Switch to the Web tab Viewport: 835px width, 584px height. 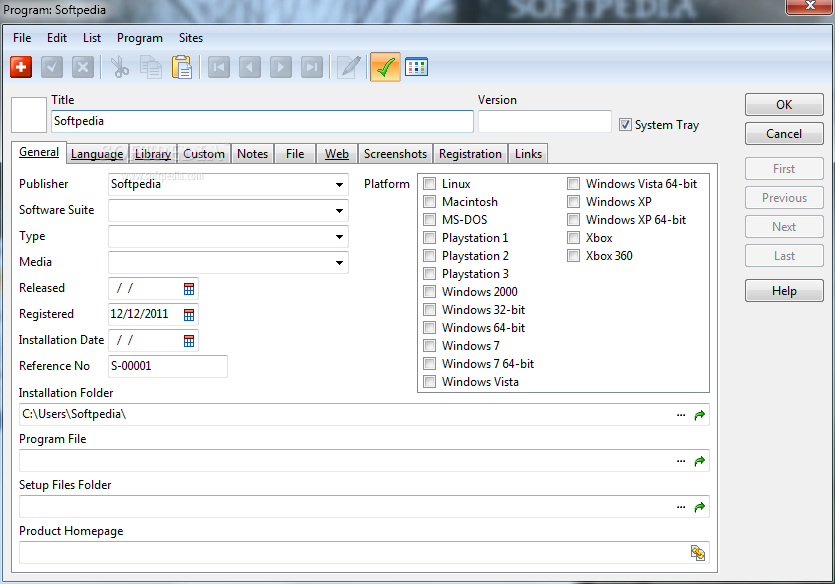[337, 154]
